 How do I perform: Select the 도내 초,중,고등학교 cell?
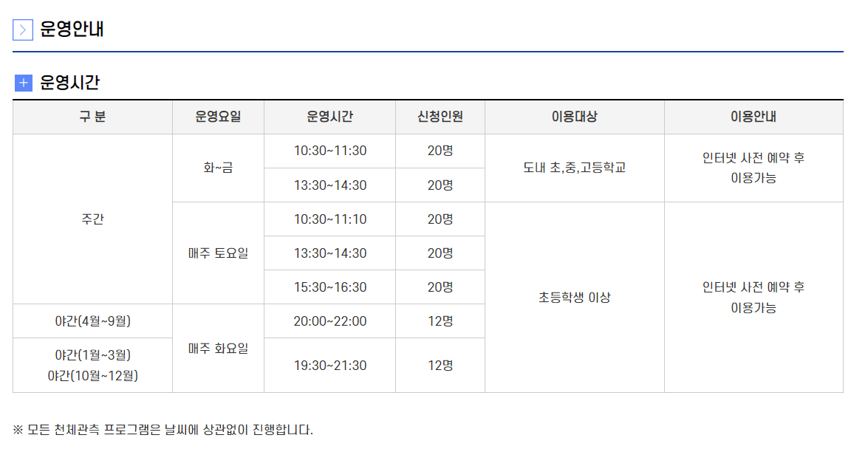tap(575, 168)
